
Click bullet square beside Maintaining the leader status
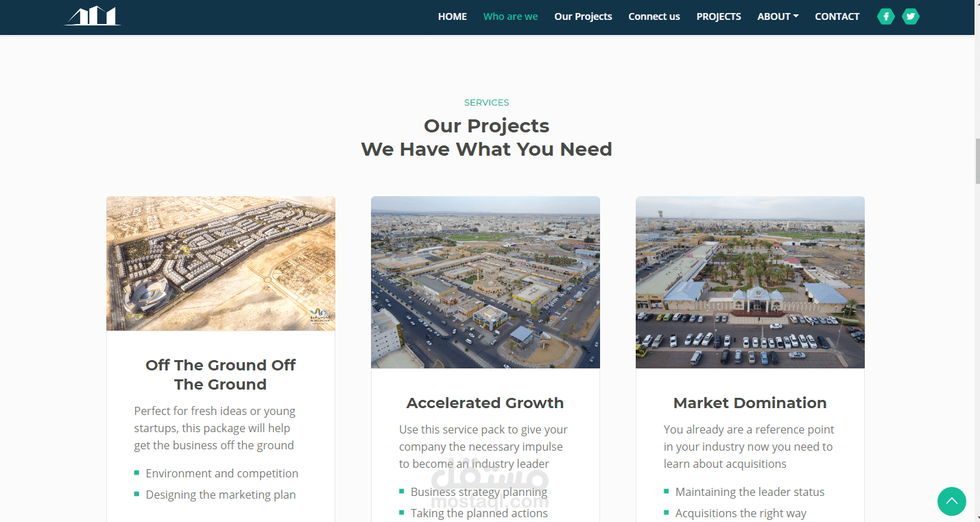pos(667,491)
